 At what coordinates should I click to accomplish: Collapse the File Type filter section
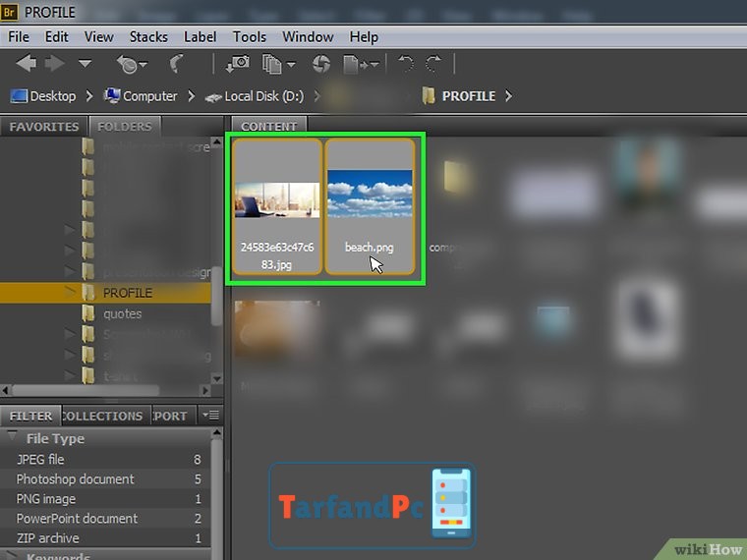coord(13,436)
